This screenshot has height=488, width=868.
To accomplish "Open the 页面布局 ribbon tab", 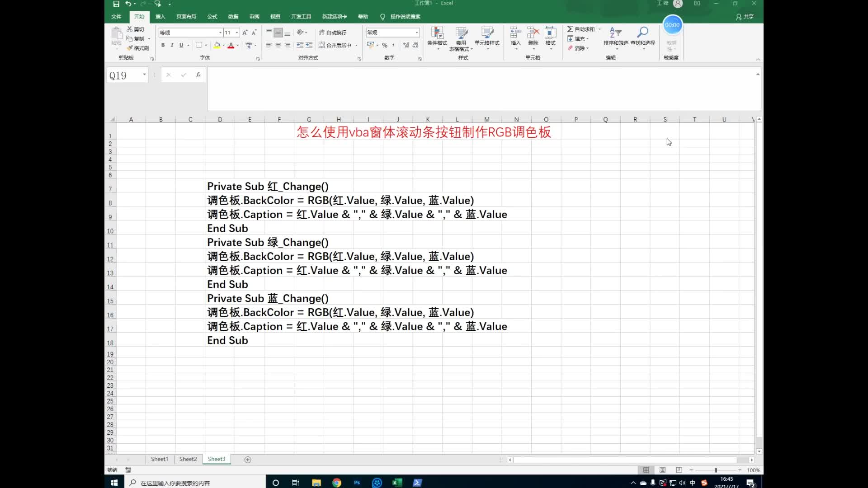I will click(x=186, y=17).
